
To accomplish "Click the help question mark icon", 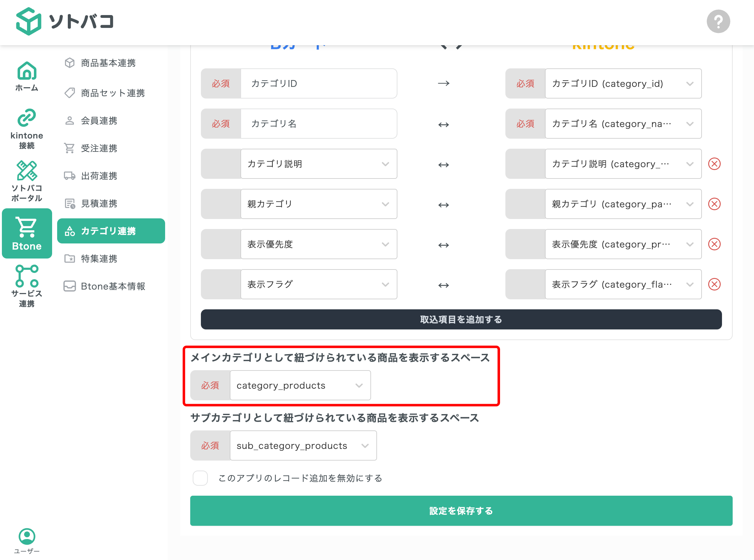I will point(718,21).
